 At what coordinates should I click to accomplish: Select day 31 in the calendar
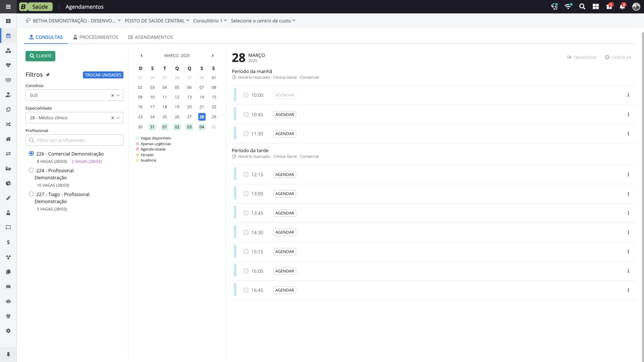(x=152, y=127)
